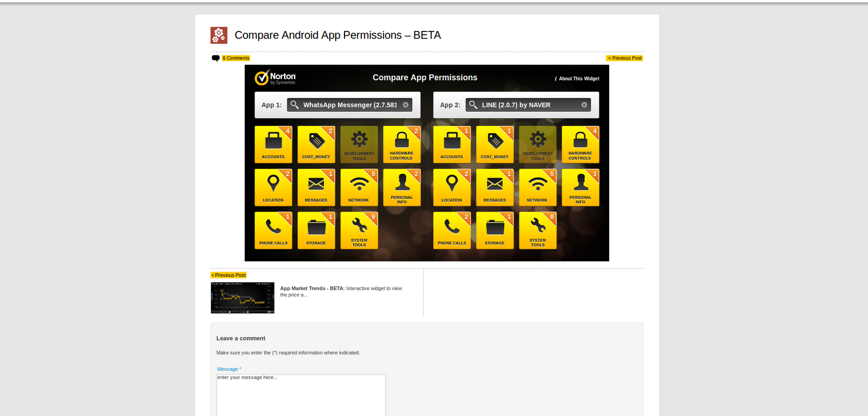Click the "Leave a comment" heading
Image resolution: width=868 pixels, height=416 pixels.
(241, 338)
